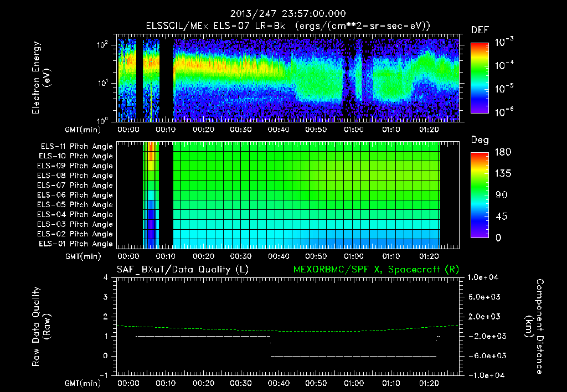Select the ELS-06 Pitch Angle row label
Screen dimensions: 567x392
pyautogui.click(x=75, y=195)
